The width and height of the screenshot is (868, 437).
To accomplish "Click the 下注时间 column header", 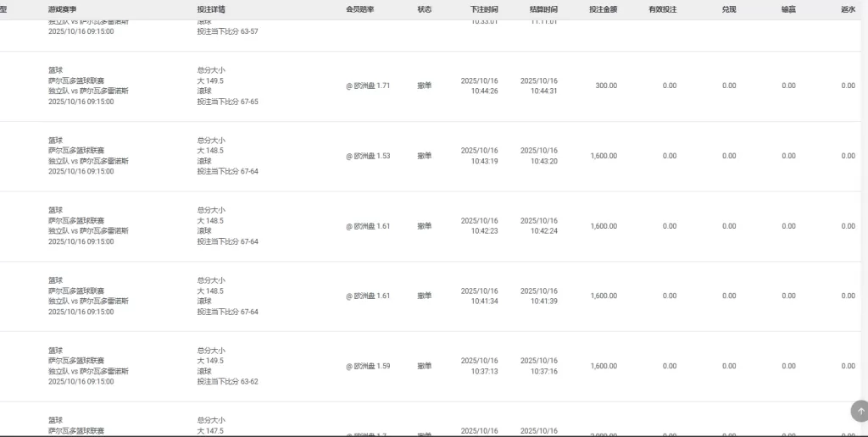I will (x=484, y=9).
